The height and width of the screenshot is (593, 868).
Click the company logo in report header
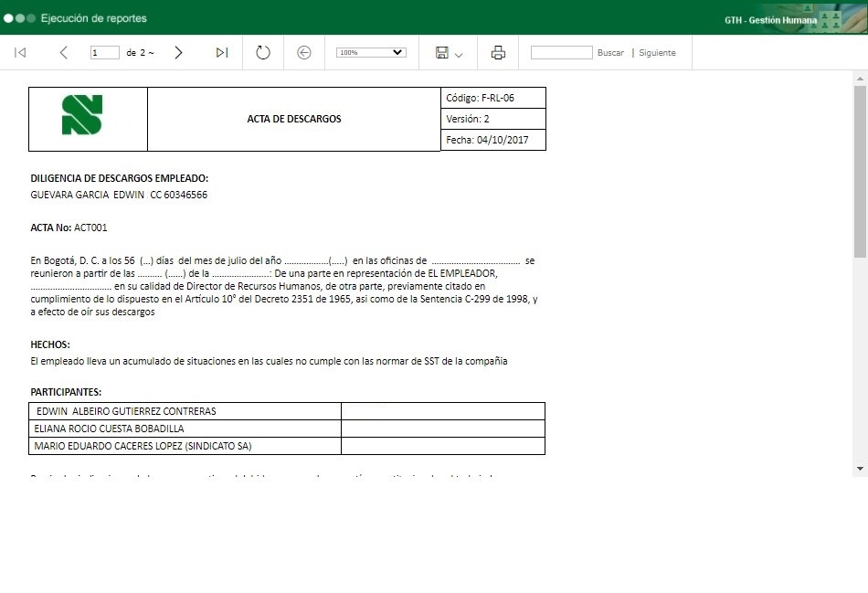[82, 115]
